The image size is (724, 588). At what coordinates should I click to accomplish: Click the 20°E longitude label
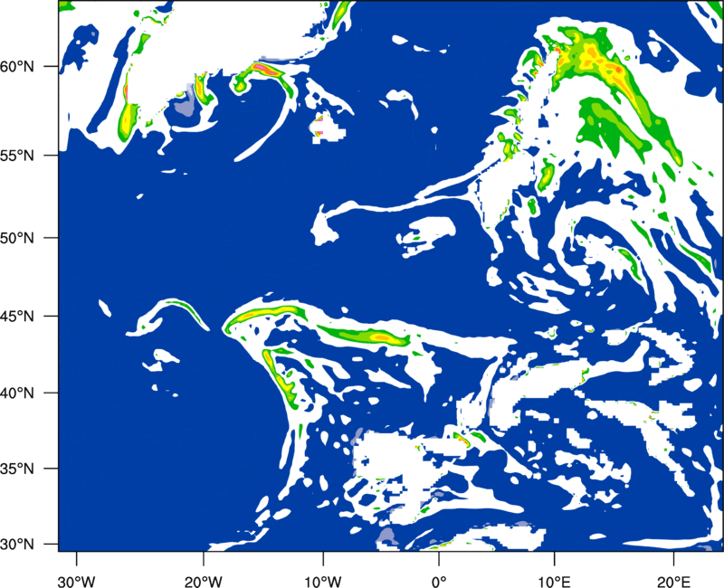point(673,582)
